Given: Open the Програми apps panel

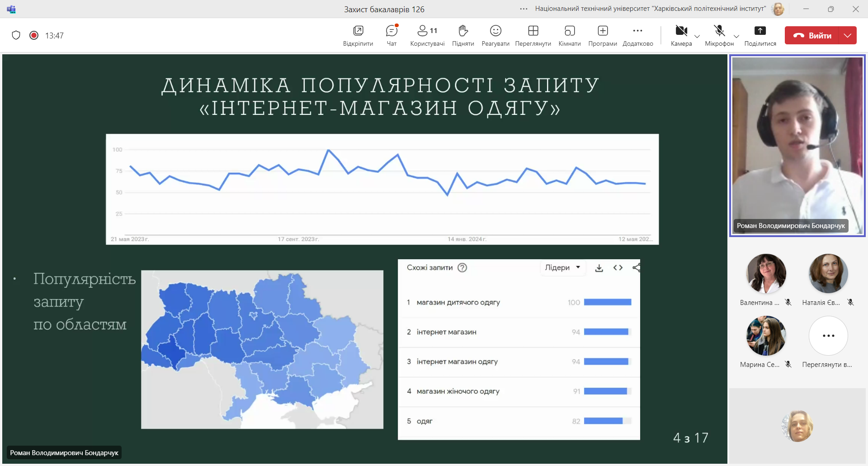Looking at the screenshot, I should coord(603,35).
